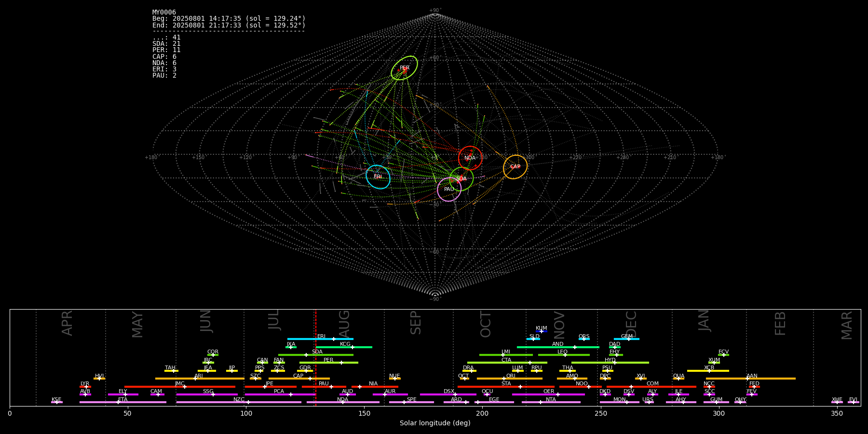The width and height of the screenshot is (868, 434).
Task: Click the AUG month label in timeline
Action: coord(345,324)
